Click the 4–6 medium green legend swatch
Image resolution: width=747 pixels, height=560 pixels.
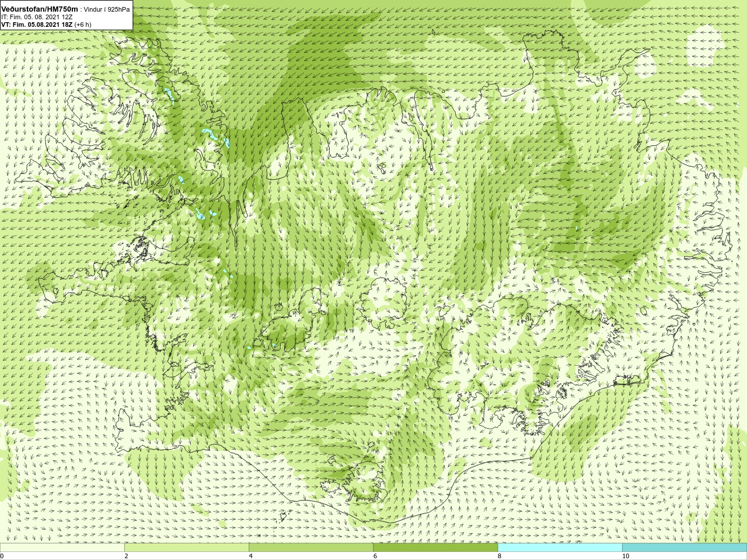tap(311, 548)
